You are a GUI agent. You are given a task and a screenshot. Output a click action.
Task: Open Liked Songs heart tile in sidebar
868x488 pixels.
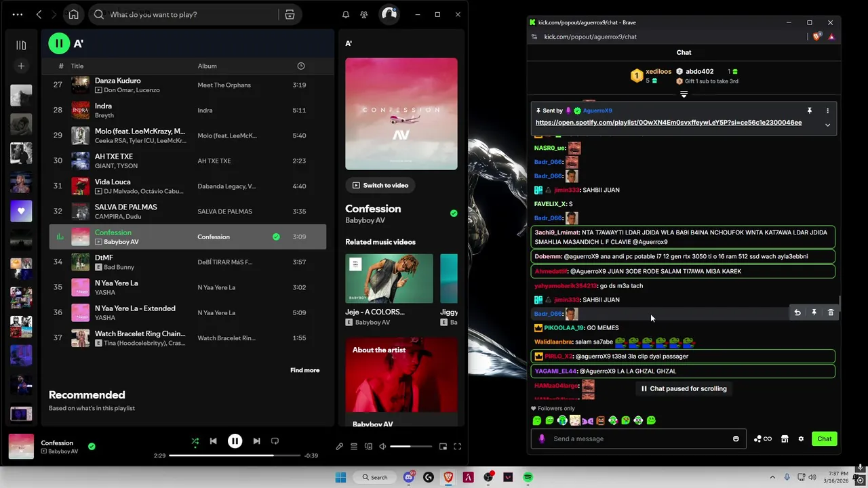[x=21, y=211]
